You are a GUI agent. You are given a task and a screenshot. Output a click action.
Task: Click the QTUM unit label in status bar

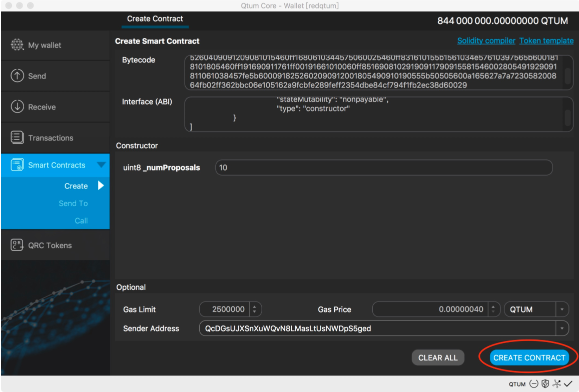point(517,384)
